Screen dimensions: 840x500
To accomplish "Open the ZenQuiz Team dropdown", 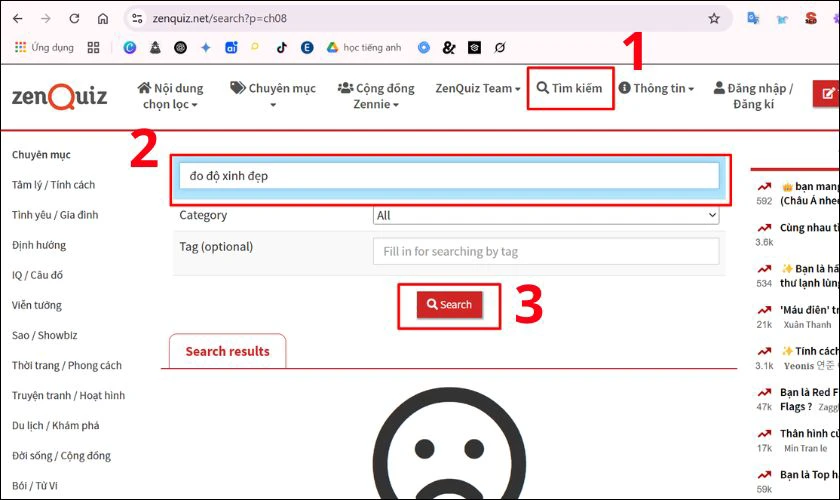I will point(478,88).
